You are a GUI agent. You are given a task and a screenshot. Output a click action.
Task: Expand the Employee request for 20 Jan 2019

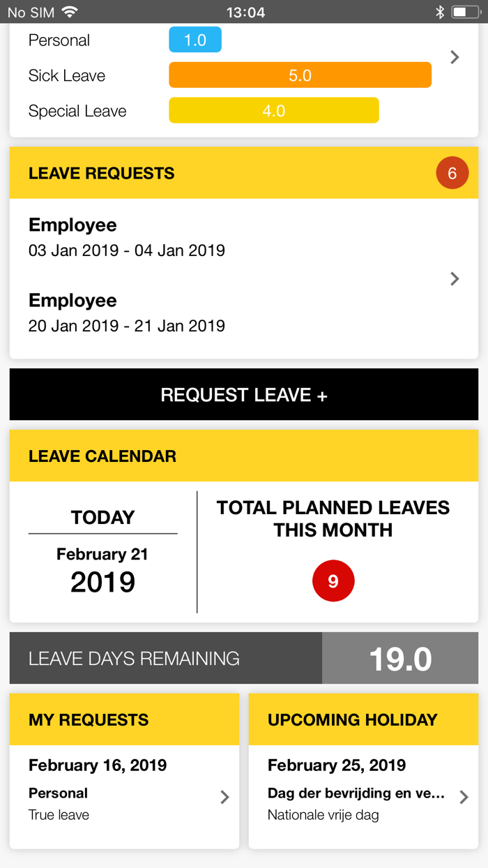pos(125,313)
